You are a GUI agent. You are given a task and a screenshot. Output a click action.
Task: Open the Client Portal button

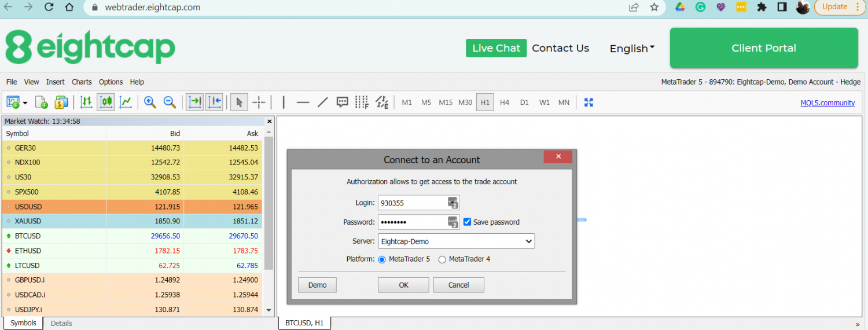click(764, 48)
